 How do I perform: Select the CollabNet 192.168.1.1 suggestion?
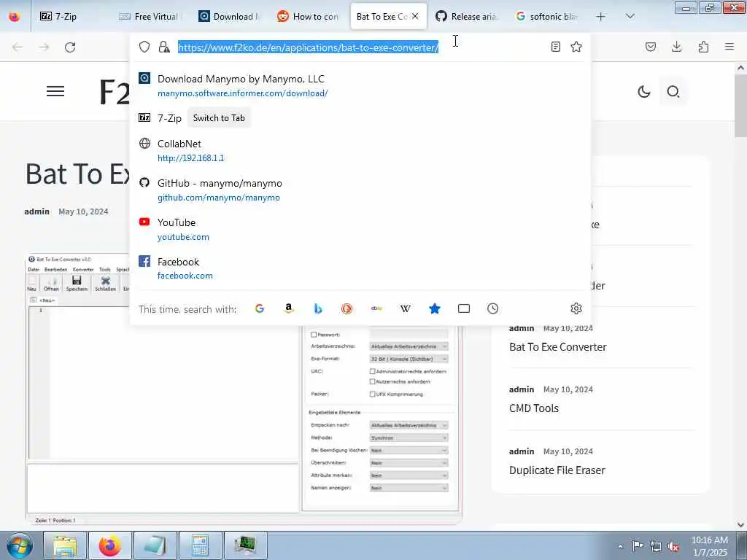point(360,150)
